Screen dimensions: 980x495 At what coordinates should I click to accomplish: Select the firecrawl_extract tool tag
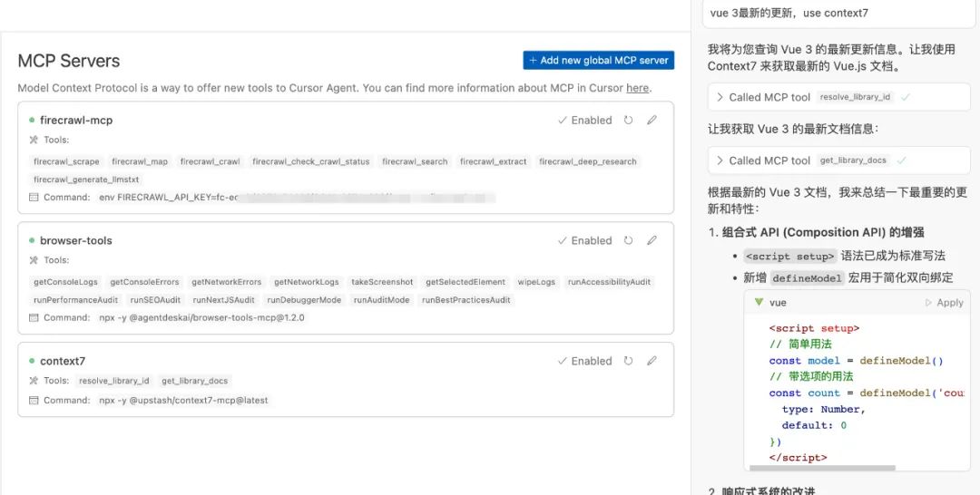493,161
